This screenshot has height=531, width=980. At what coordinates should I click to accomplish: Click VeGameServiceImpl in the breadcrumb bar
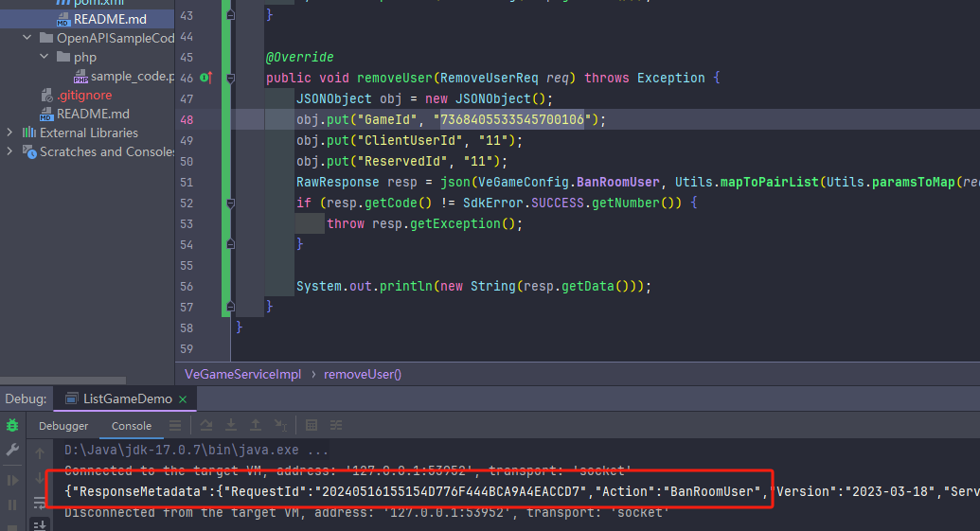(x=242, y=374)
